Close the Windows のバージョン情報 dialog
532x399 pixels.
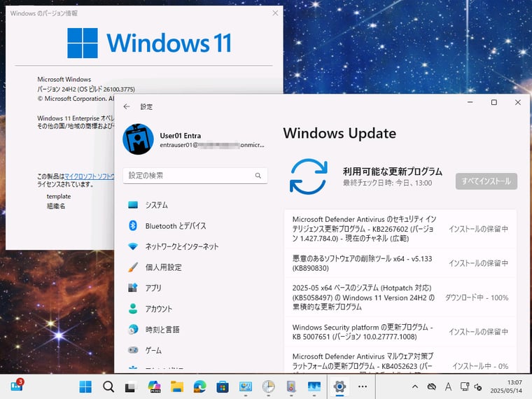275,13
